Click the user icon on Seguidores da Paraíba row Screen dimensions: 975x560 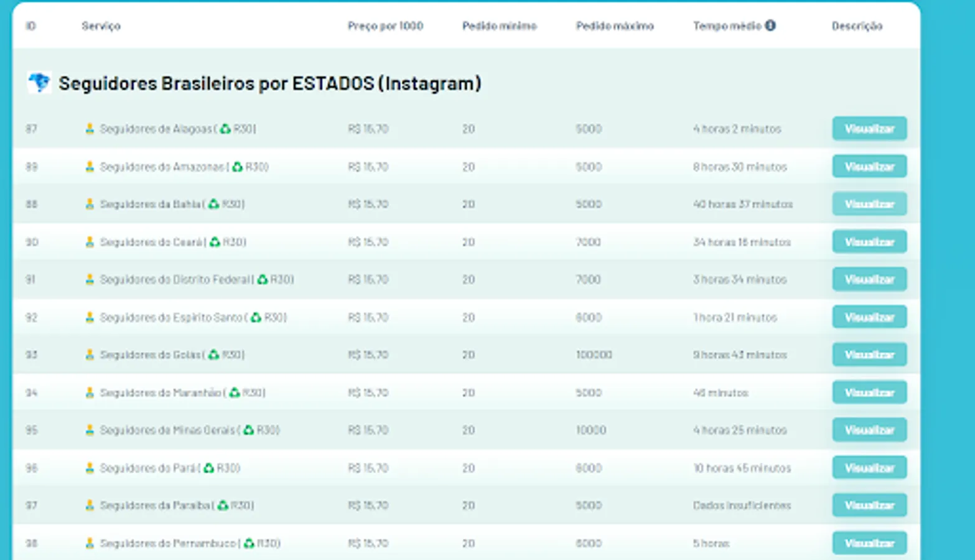coord(90,505)
